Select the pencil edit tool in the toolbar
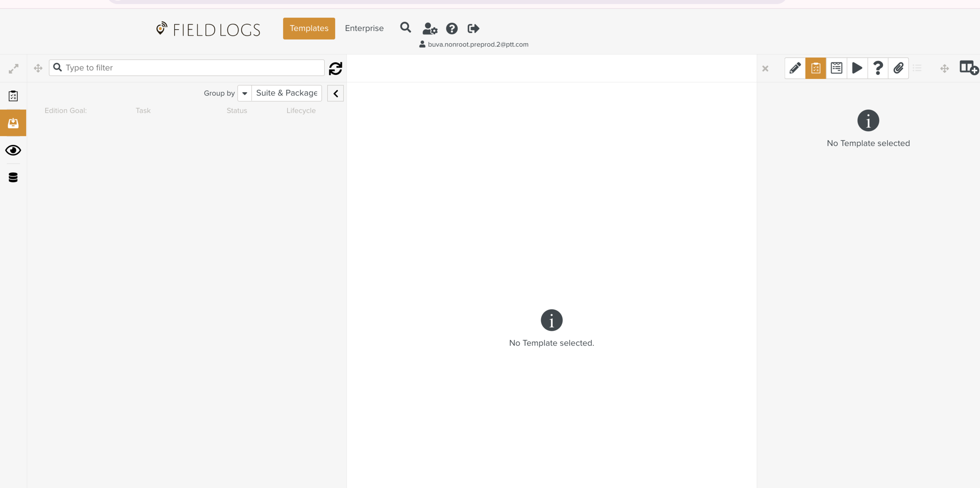980x488 pixels. point(795,68)
